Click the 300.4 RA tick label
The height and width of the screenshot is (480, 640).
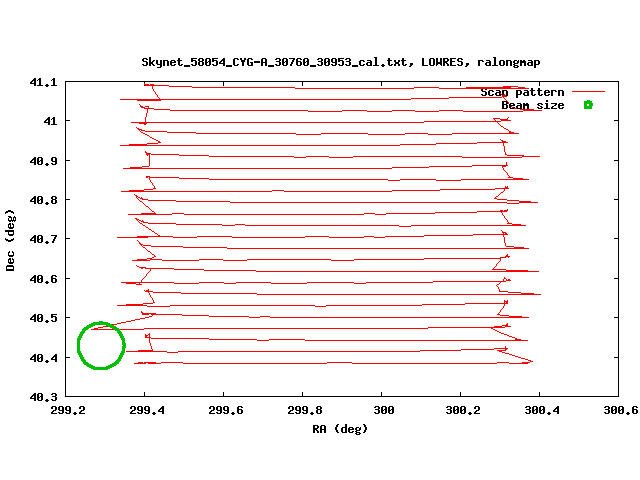tap(542, 410)
